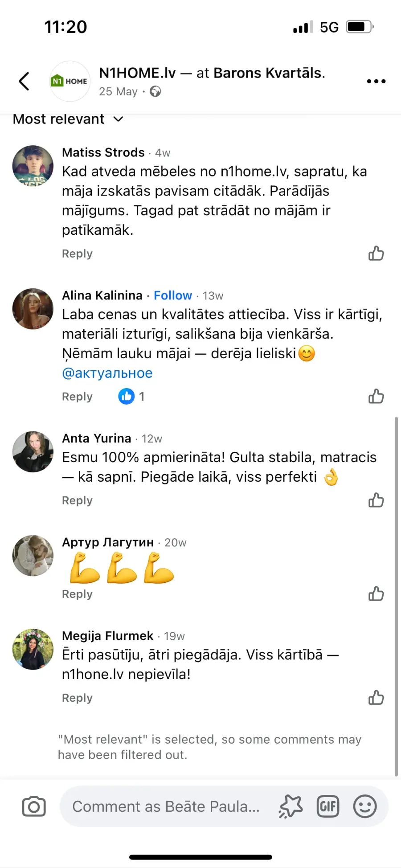401x868 pixels.
Task: Like Matiss Strods' comment
Action: (x=376, y=254)
